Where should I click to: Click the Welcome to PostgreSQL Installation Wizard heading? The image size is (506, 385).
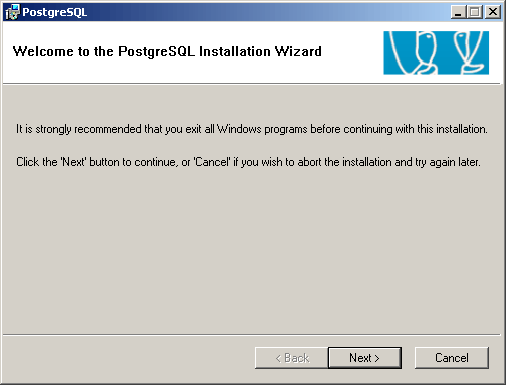click(x=167, y=51)
